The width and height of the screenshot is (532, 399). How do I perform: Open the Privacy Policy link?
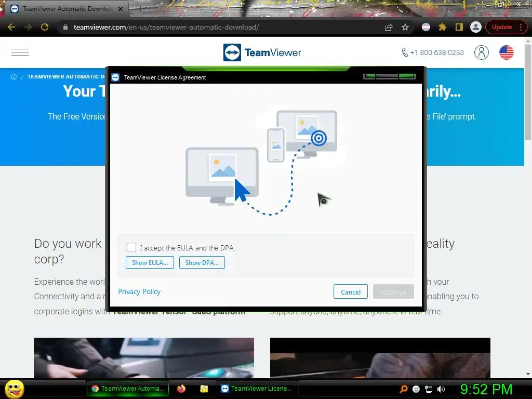pyautogui.click(x=139, y=292)
